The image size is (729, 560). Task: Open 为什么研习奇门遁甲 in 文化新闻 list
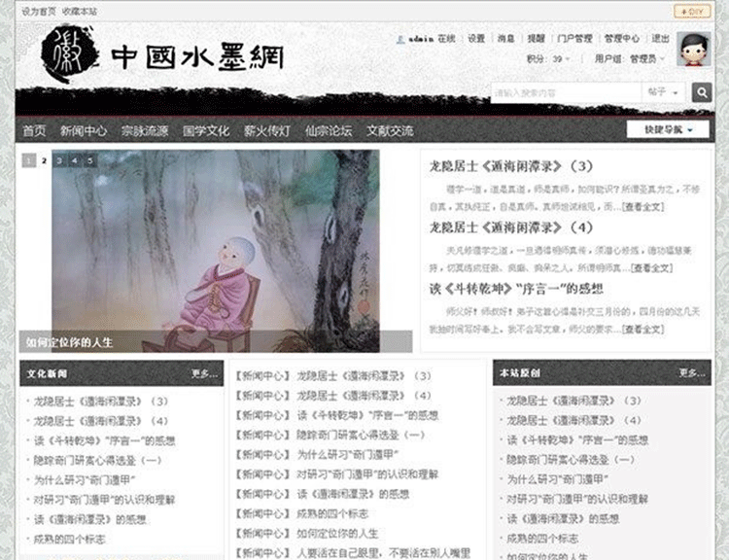click(85, 480)
